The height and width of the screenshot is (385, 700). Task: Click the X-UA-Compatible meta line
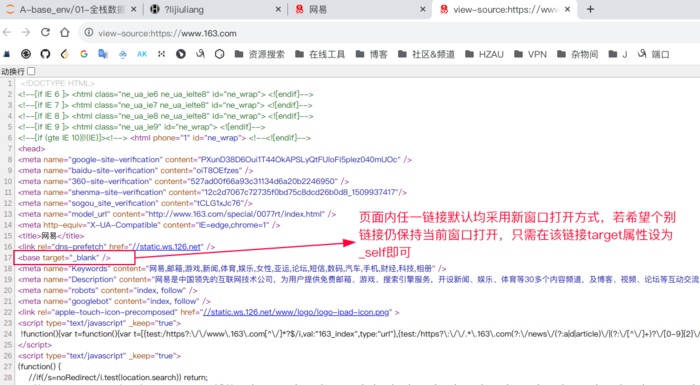[x=149, y=225]
